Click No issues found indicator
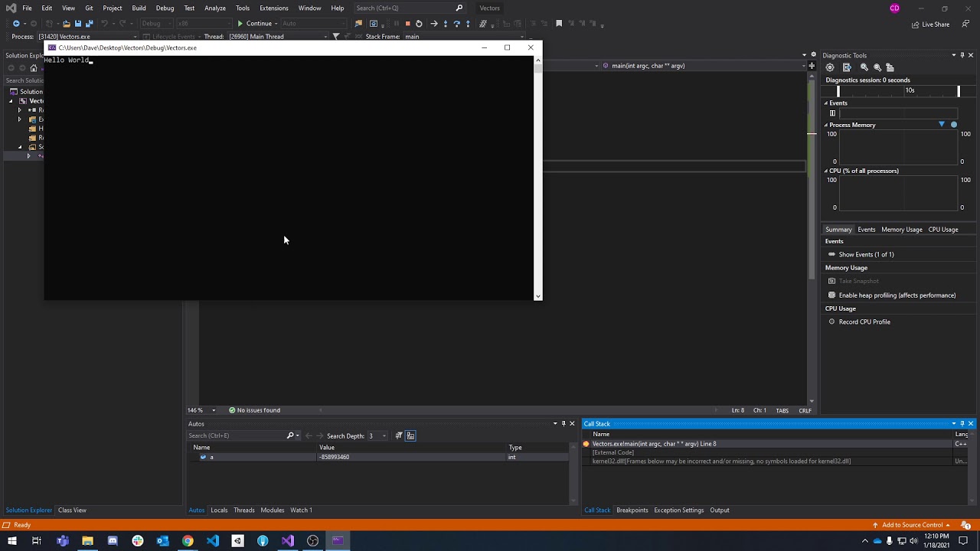Image resolution: width=980 pixels, height=551 pixels. (x=254, y=410)
